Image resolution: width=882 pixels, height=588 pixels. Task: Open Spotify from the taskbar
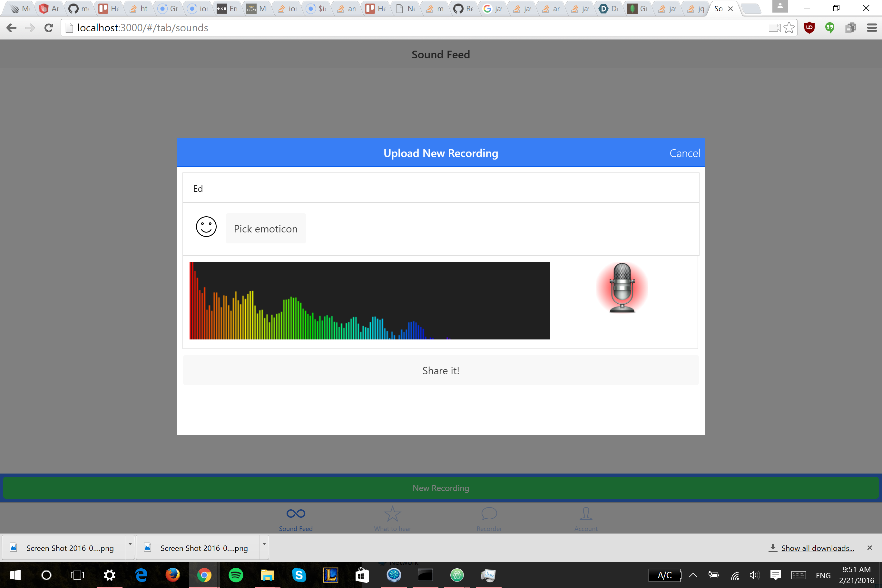click(x=236, y=575)
